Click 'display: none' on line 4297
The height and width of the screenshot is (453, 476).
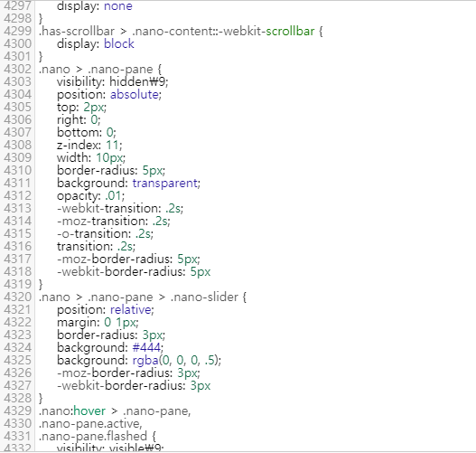click(95, 6)
